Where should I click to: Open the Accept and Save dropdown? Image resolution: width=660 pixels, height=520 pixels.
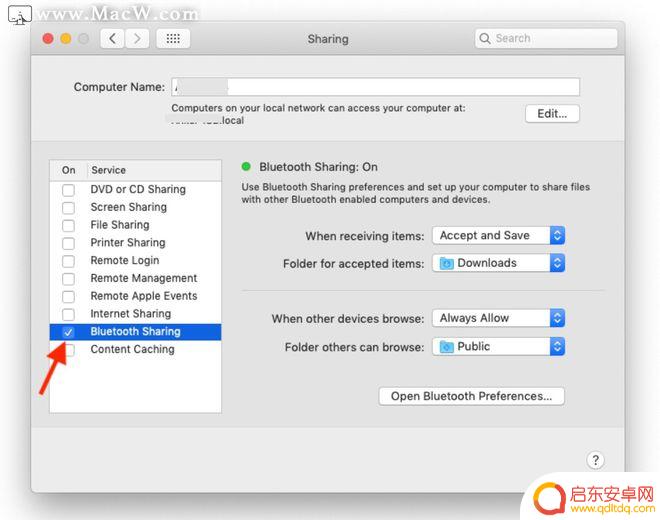pos(498,235)
